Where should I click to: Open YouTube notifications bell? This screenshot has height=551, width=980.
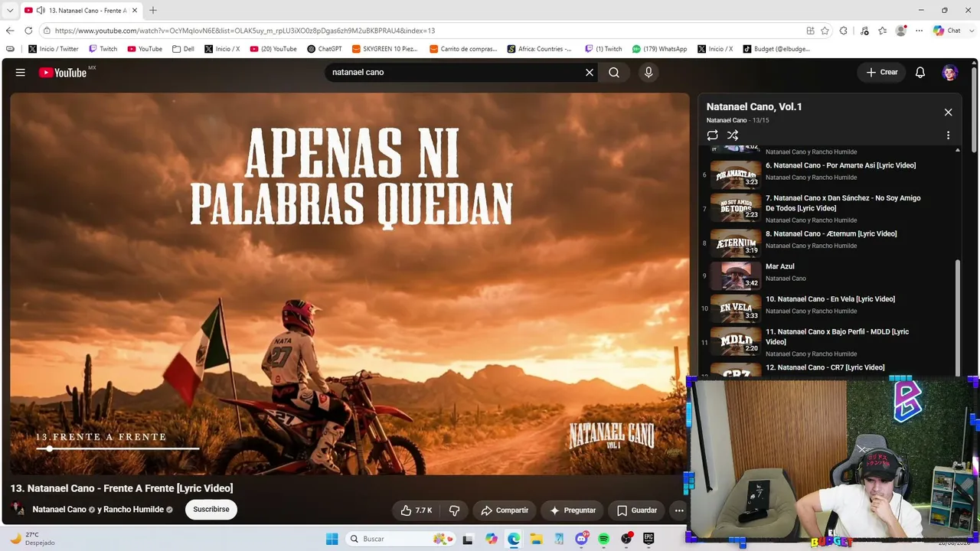click(x=920, y=73)
